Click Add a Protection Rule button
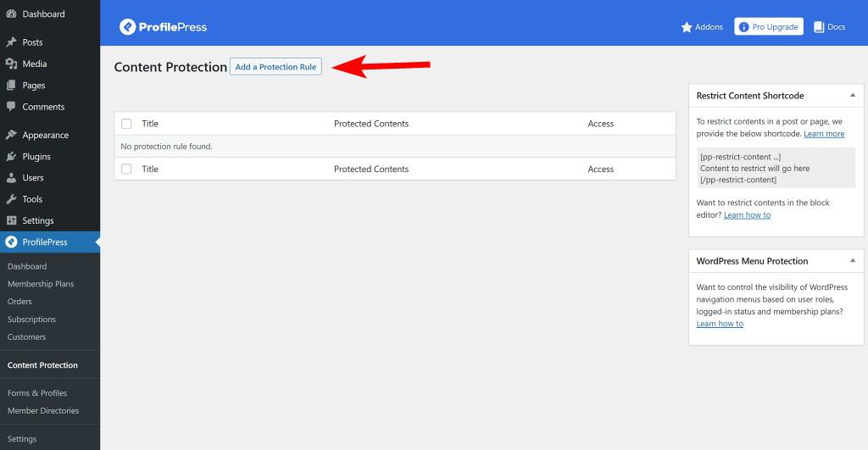The height and width of the screenshot is (450, 868). [275, 67]
